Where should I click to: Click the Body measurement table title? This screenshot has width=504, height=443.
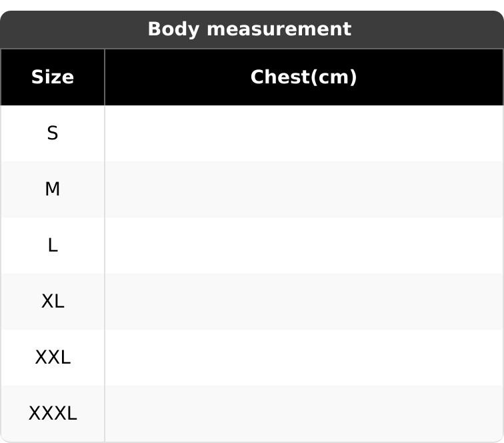pos(249,29)
